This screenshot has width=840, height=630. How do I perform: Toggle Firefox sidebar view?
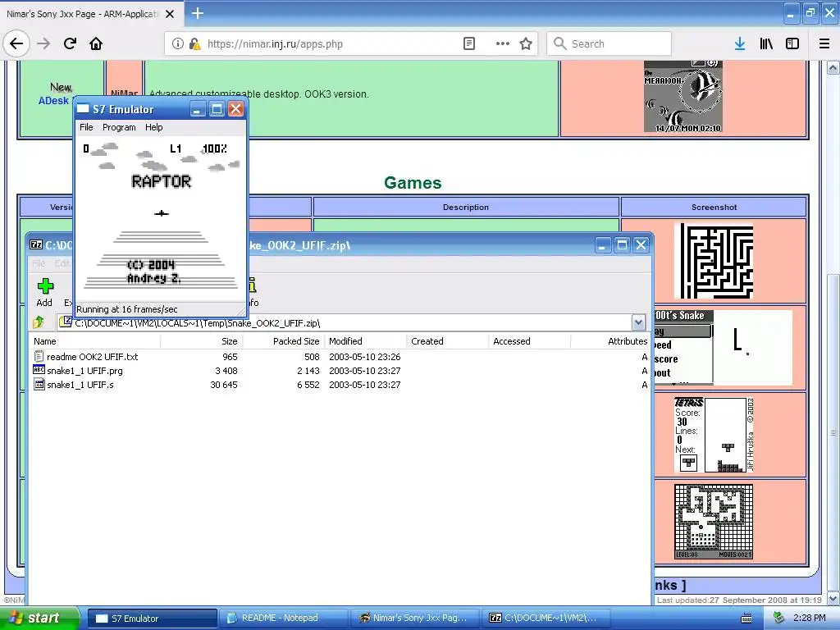(792, 44)
